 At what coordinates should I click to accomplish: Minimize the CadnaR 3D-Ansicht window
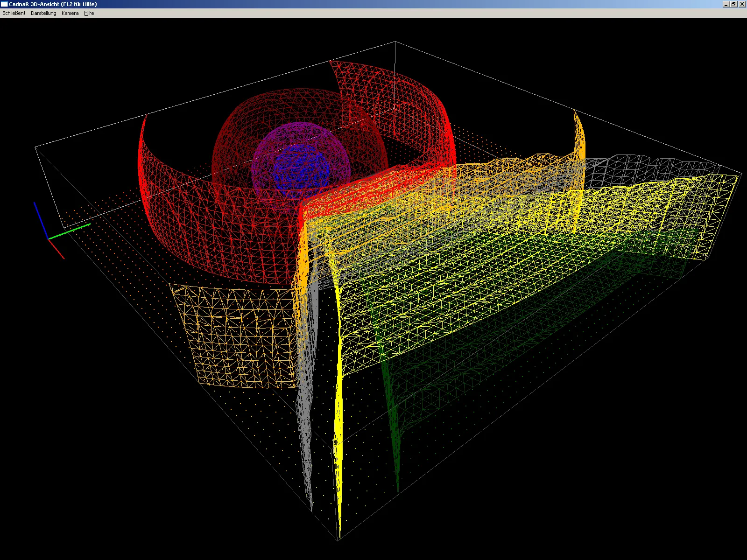pyautogui.click(x=726, y=4)
